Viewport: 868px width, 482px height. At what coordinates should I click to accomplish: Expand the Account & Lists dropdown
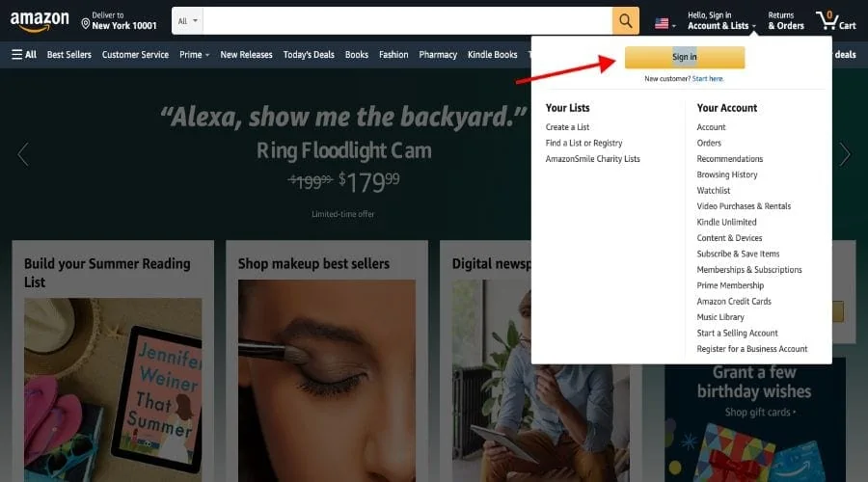pos(721,20)
